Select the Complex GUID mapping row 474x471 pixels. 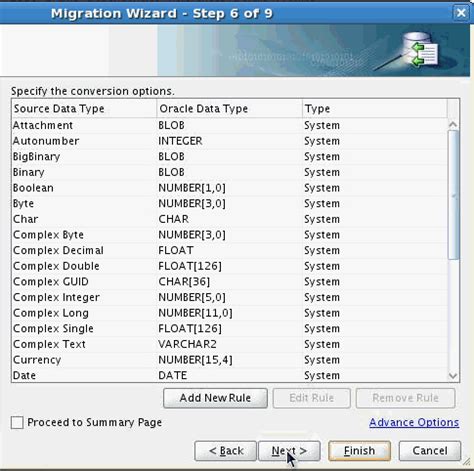coord(230,282)
